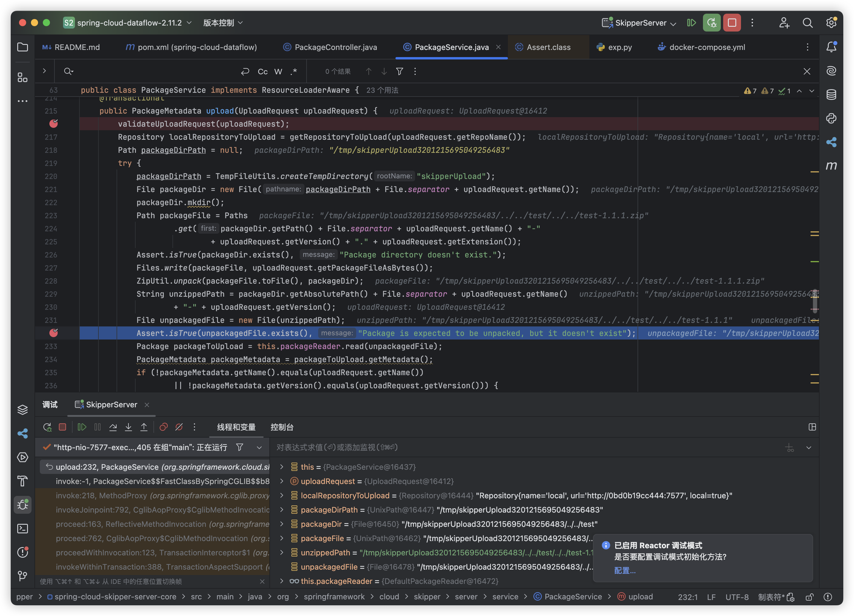The height and width of the screenshot is (616, 854).
Task: Expand the uploadRequest variable node
Action: click(282, 481)
